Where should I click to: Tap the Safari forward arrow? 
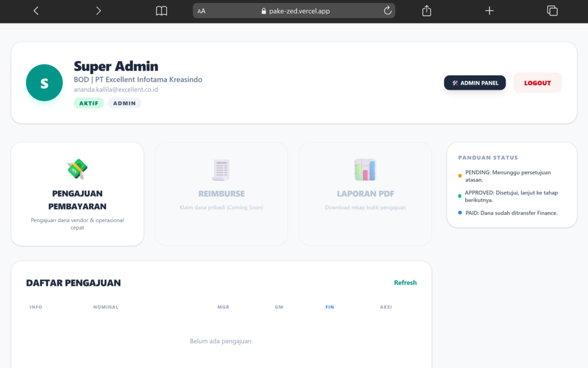pyautogui.click(x=98, y=11)
